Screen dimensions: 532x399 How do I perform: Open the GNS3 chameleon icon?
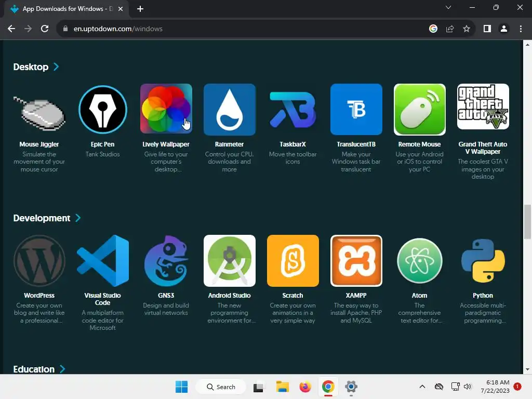click(166, 261)
